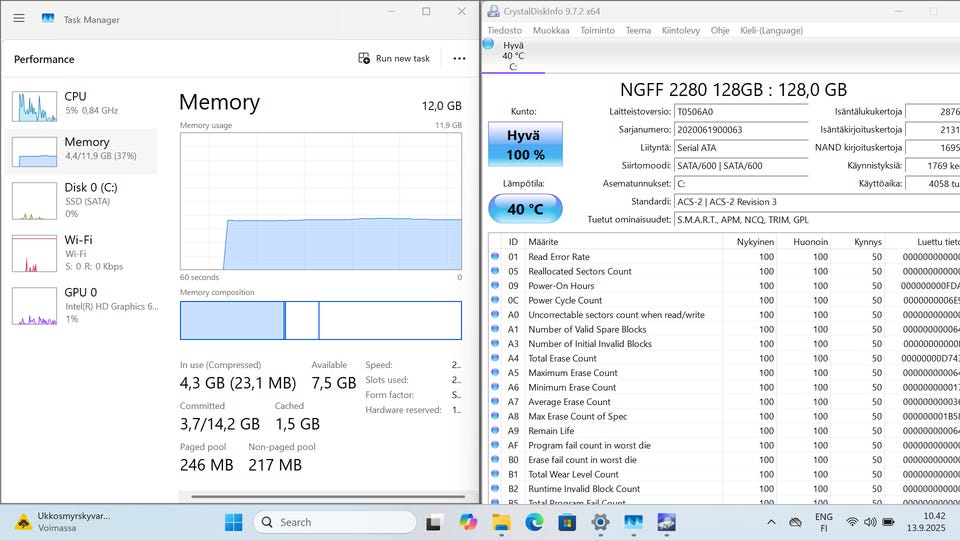Click the Hyvä 100 % health status button
Image resolution: width=960 pixels, height=540 pixels.
click(x=525, y=144)
